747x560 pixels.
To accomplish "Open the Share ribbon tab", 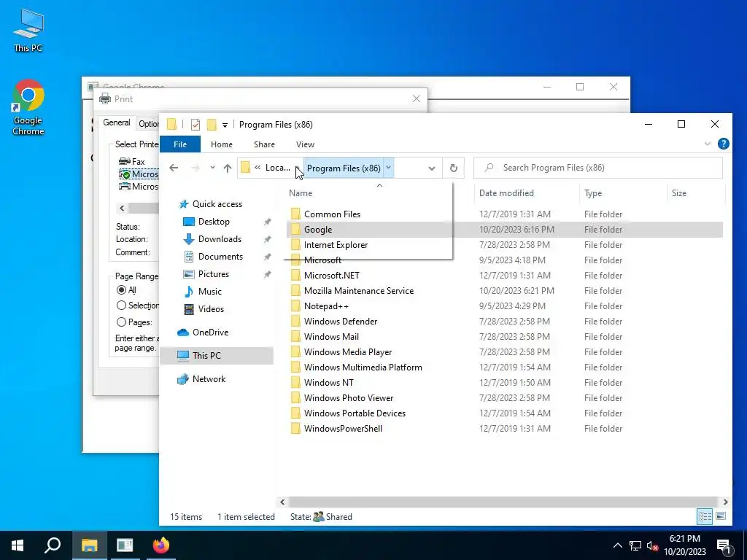I will (264, 144).
